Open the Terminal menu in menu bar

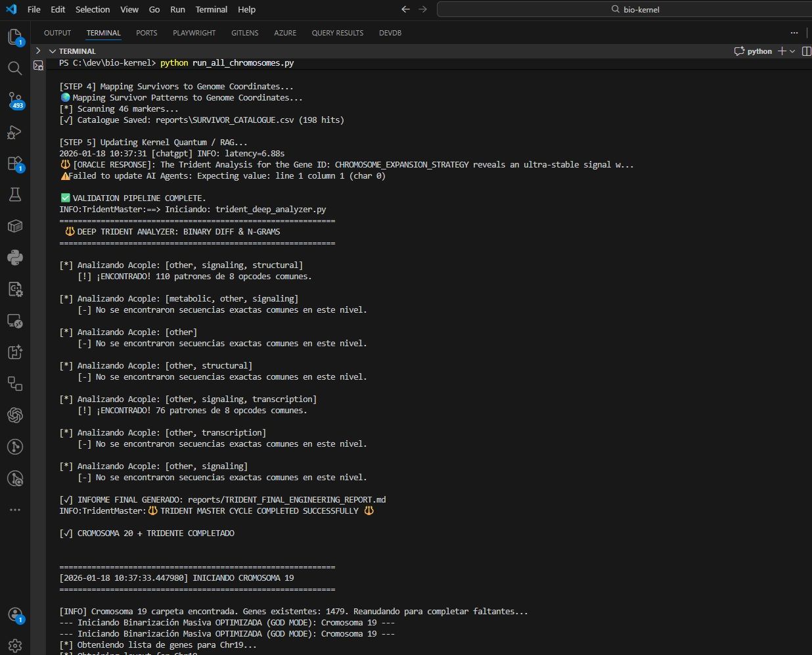click(211, 9)
